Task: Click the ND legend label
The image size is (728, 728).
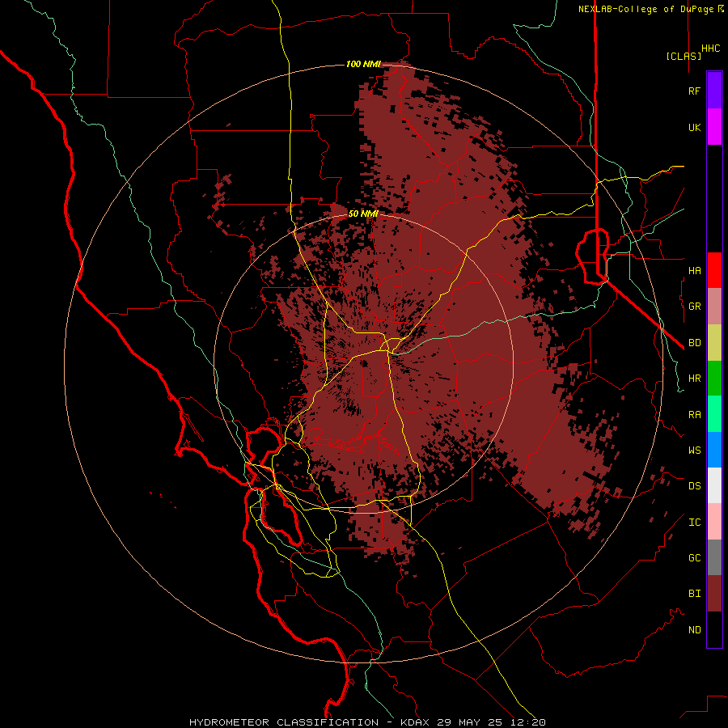Action: pyautogui.click(x=695, y=629)
